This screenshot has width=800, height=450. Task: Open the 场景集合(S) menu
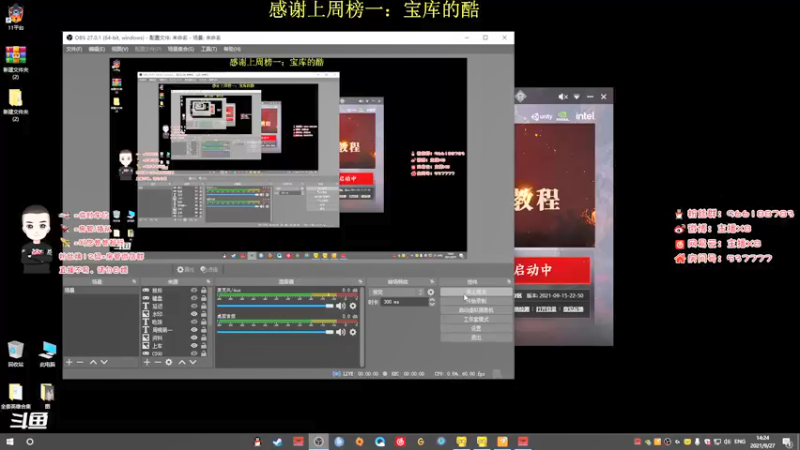181,49
